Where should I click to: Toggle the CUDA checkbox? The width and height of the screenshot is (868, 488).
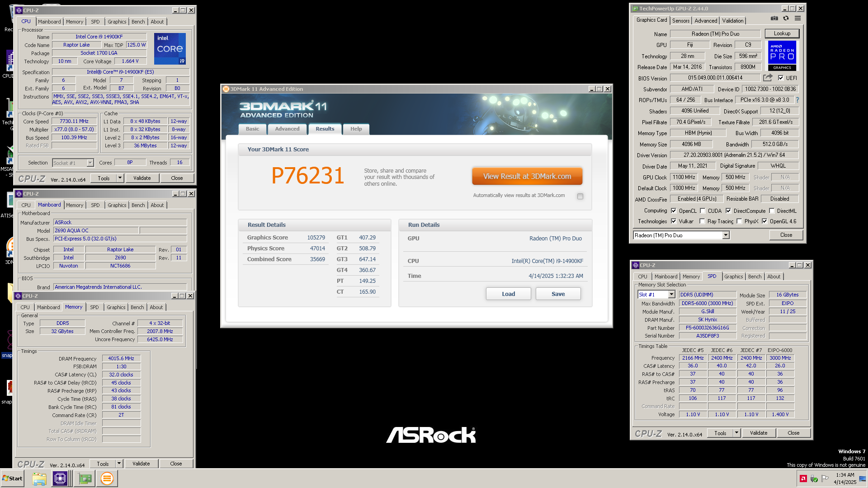click(703, 211)
